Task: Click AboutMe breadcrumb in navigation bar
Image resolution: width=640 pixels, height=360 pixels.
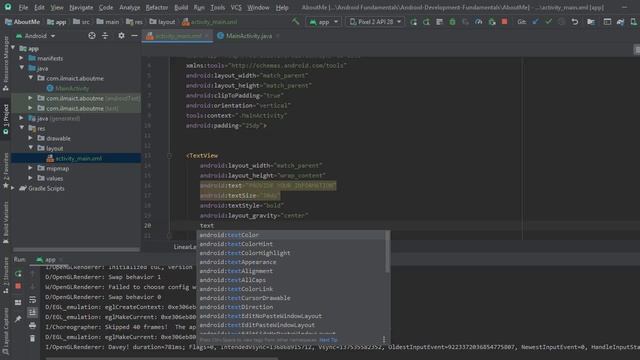Action: pos(23,22)
